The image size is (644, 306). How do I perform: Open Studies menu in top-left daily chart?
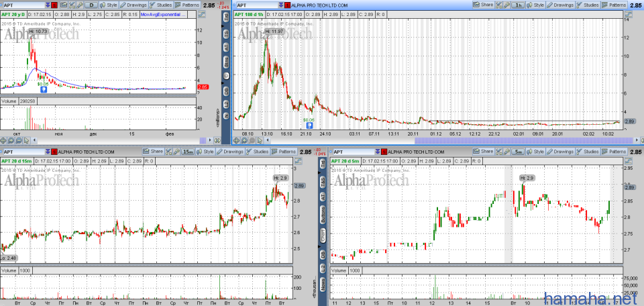pyautogui.click(x=160, y=5)
